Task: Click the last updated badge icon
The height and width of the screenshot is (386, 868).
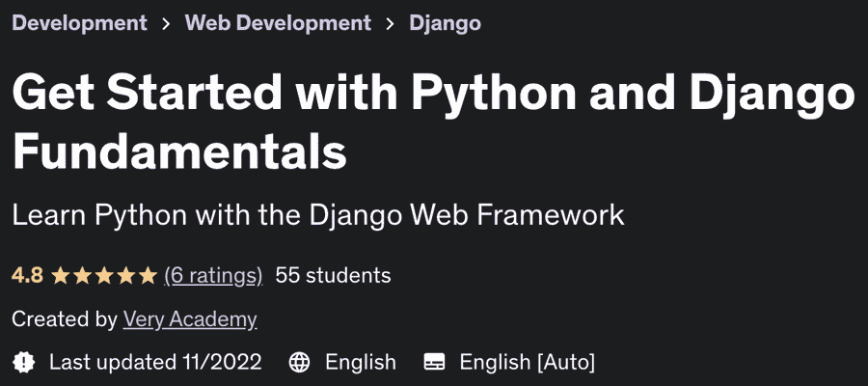Action: pyautogui.click(x=23, y=362)
